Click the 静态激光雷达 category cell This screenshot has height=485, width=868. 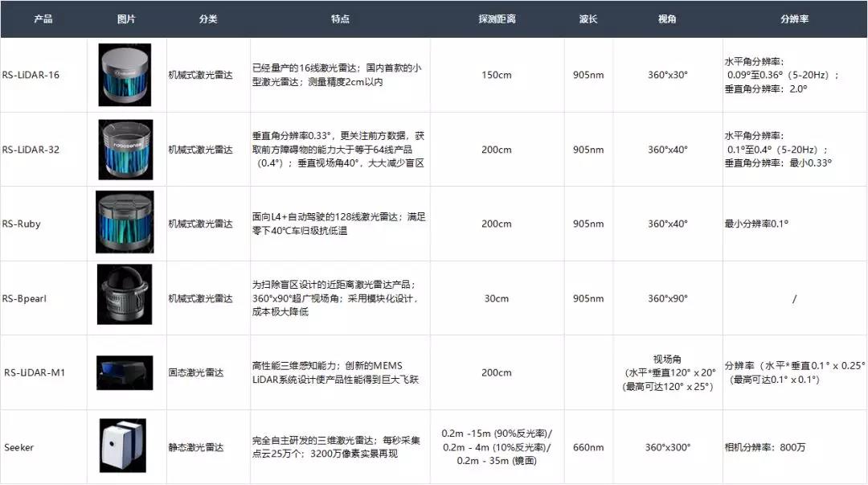(196, 447)
